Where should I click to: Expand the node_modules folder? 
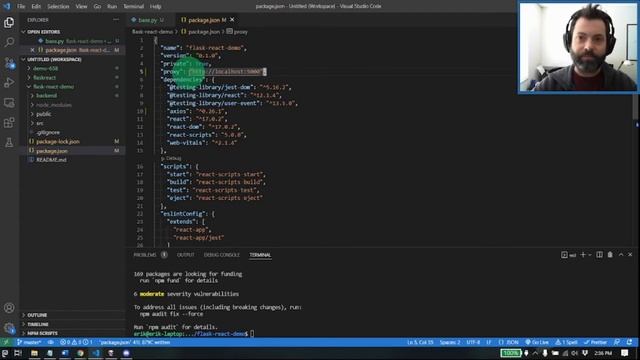point(53,105)
